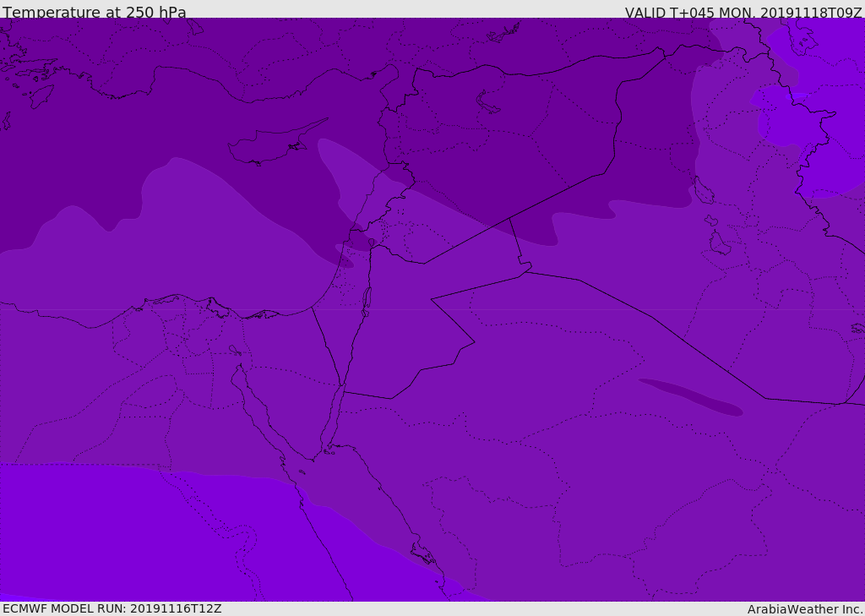Image resolution: width=865 pixels, height=616 pixels.
Task: Click the ECMWF MODEL RUN label
Action: (x=112, y=608)
